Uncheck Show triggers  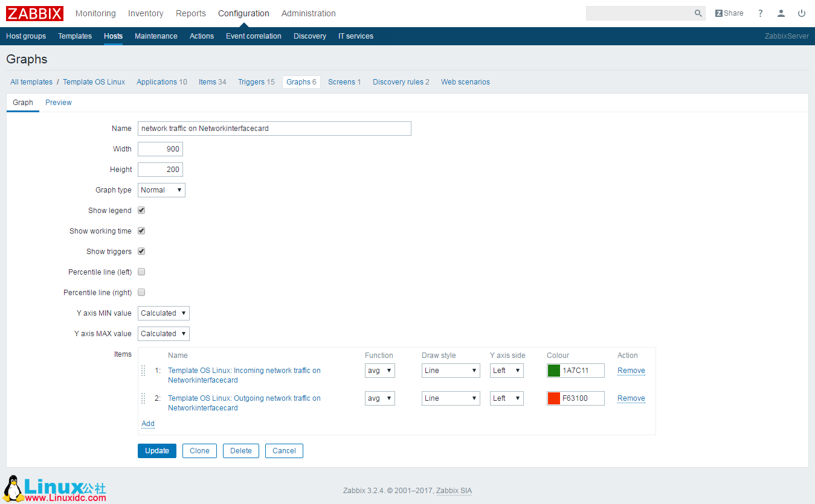[x=141, y=251]
